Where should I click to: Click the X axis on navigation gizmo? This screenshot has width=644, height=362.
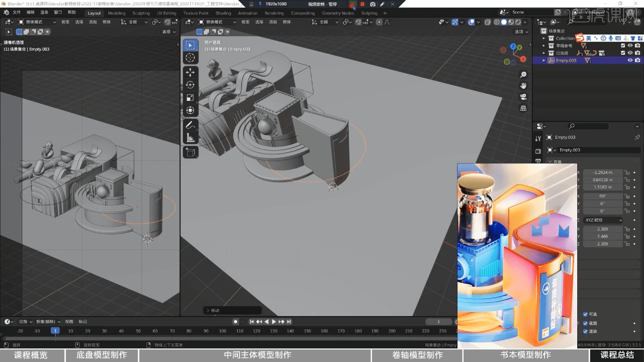tap(523, 59)
